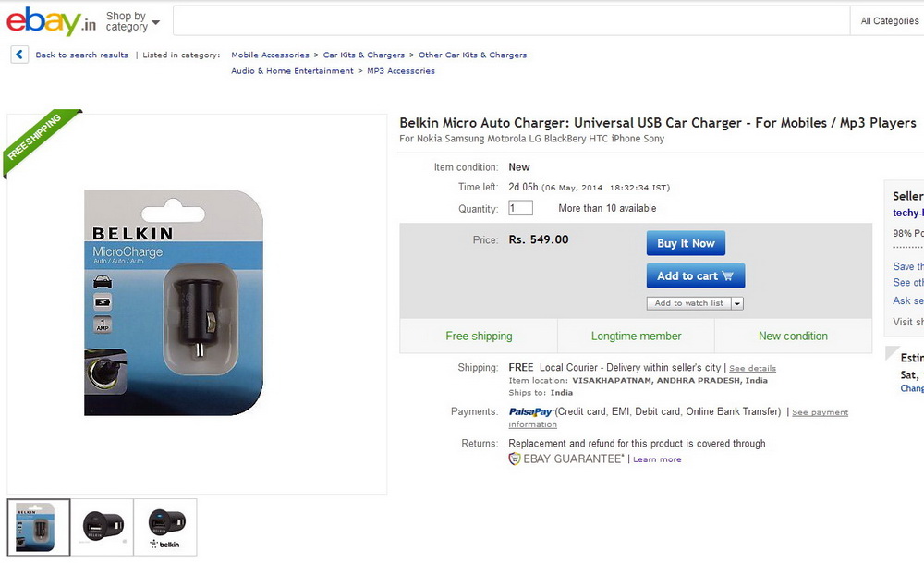The image size is (924, 563).
Task: Open the Shop by category dropdown
Action: (x=132, y=22)
